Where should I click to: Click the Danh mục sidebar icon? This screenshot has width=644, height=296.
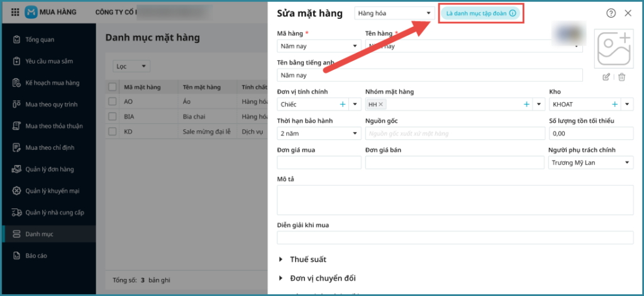[16, 234]
